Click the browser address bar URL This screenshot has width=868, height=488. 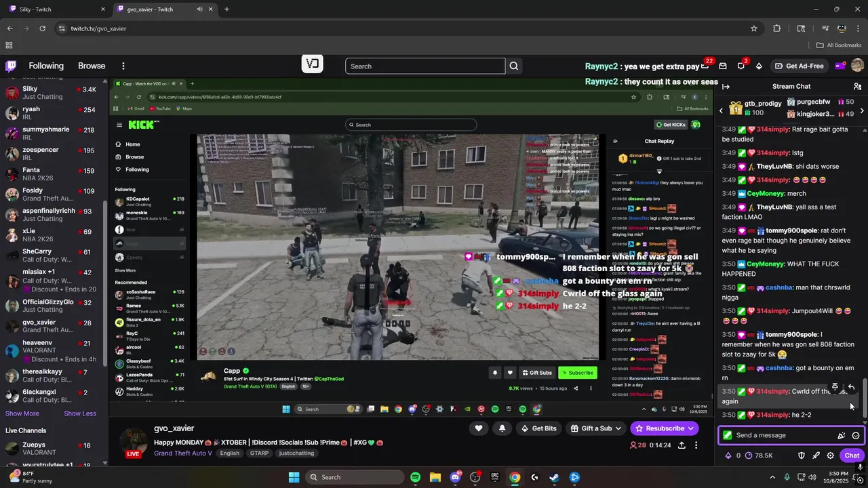99,28
